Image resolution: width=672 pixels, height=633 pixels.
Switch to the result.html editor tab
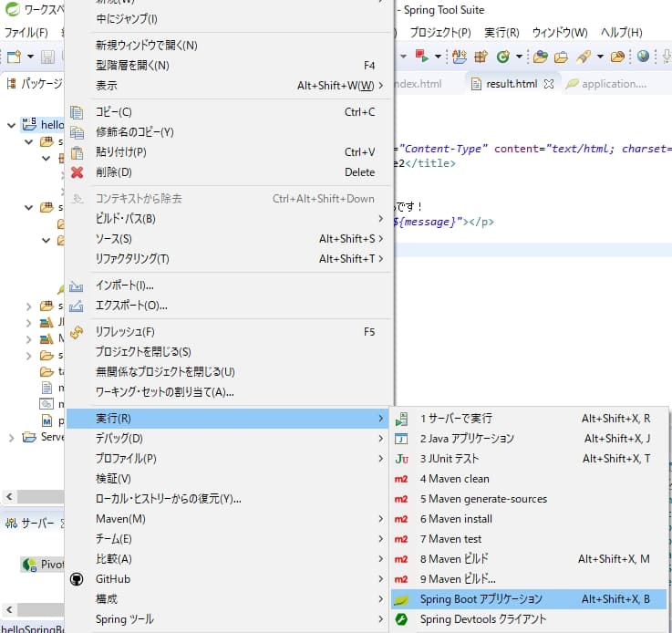tap(512, 84)
